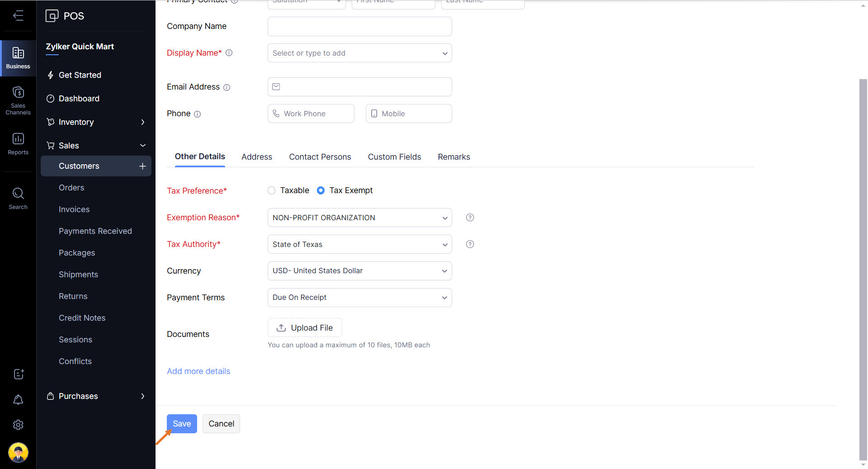This screenshot has height=469, width=868.
Task: Click the Add more details link
Action: pos(198,371)
